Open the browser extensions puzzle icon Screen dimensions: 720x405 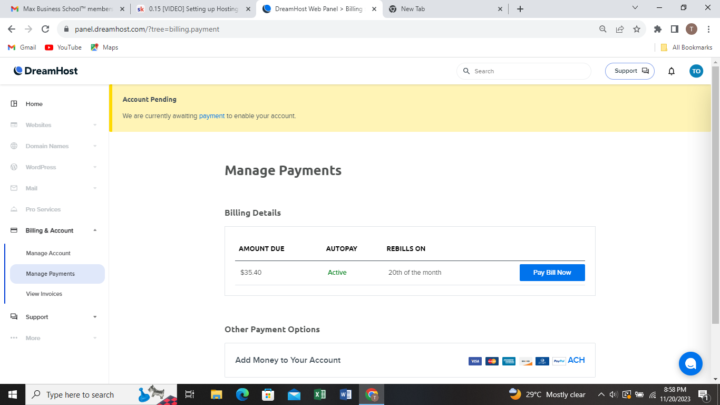(658, 29)
